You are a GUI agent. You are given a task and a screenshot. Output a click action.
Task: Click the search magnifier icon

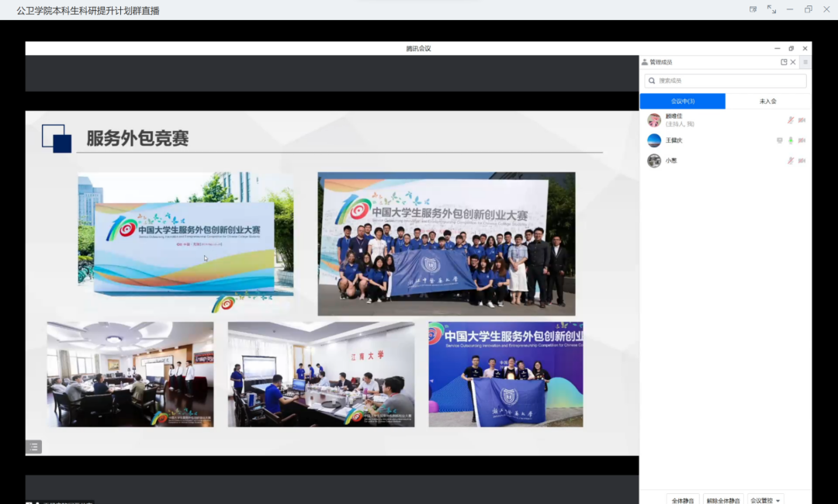click(651, 81)
